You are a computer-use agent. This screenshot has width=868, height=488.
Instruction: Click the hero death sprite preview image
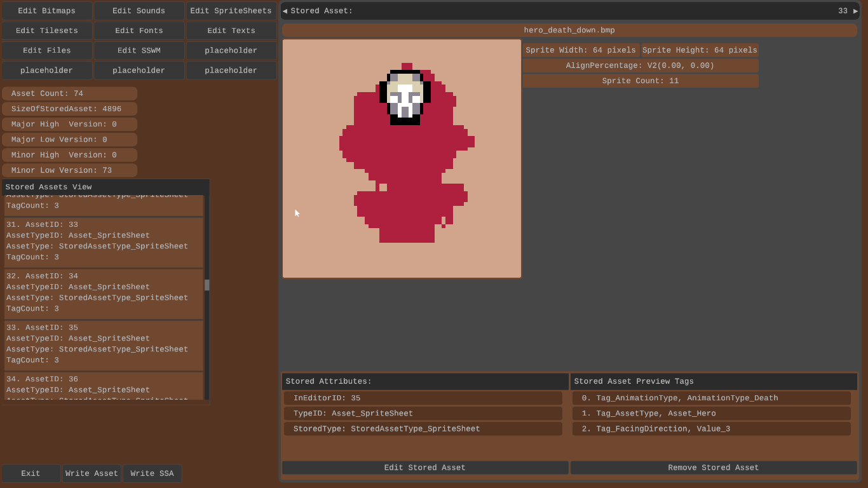[402, 159]
